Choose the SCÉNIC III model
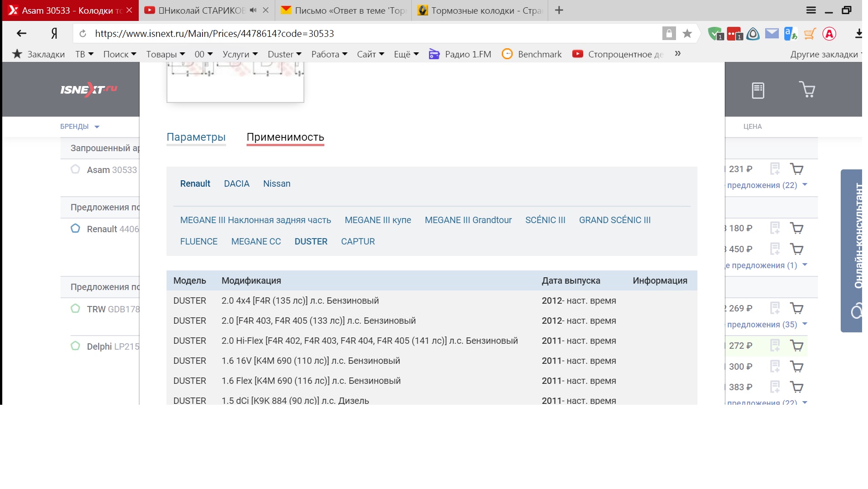The image size is (868, 489). click(x=545, y=220)
